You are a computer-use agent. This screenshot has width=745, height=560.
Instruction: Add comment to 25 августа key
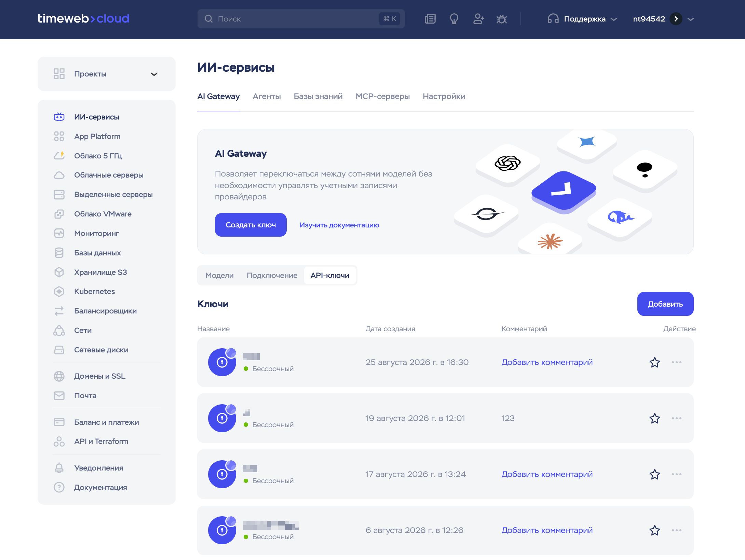click(547, 362)
